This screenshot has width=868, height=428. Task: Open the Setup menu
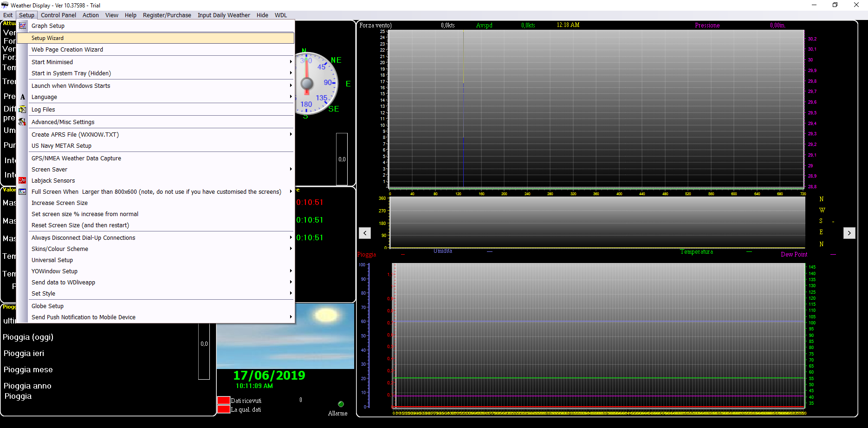pyautogui.click(x=26, y=15)
